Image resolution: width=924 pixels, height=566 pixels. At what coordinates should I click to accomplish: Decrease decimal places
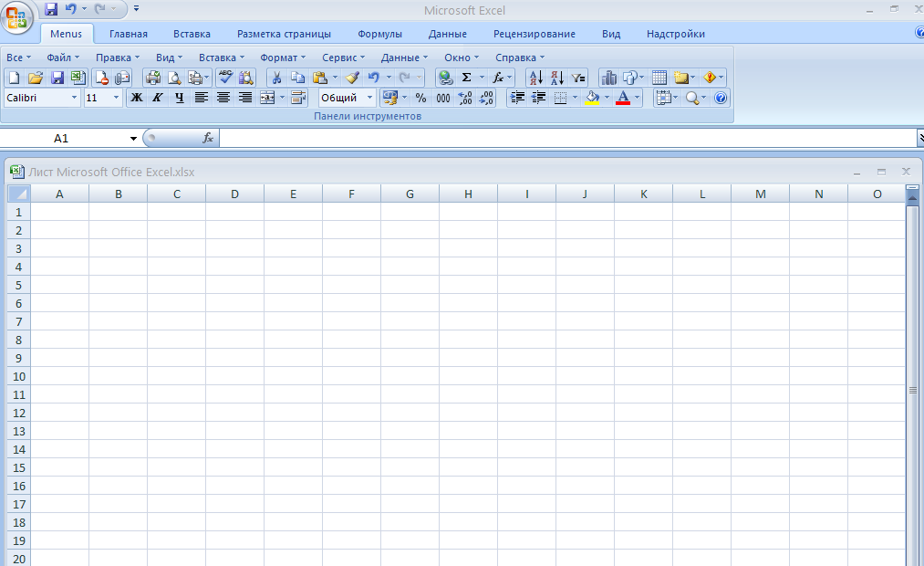tap(487, 98)
